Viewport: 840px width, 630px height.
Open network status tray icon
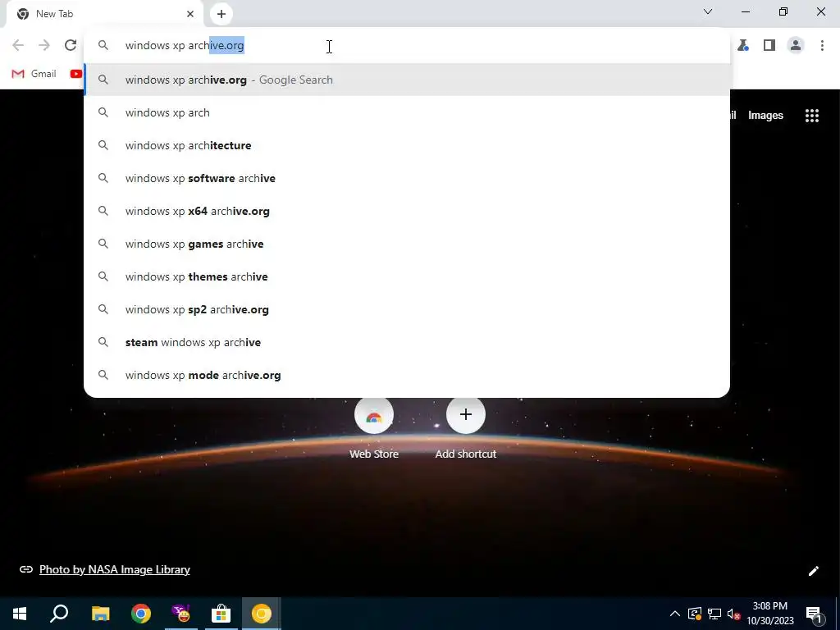click(x=714, y=614)
